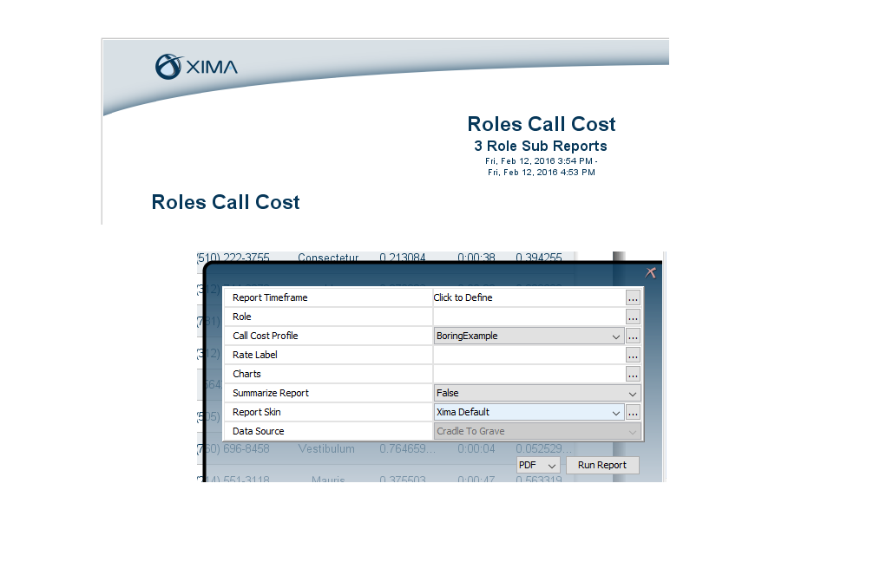Open the Charts ellipsis button

(x=633, y=375)
